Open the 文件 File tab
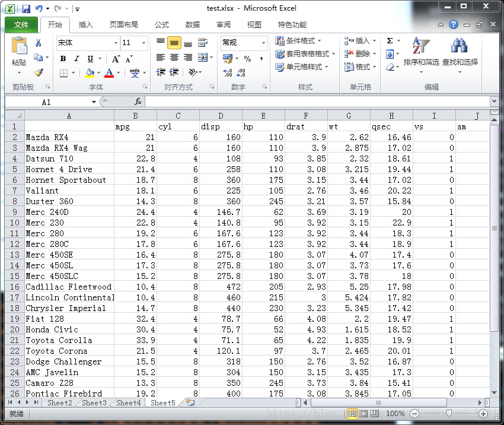The height and width of the screenshot is (425, 504). pos(21,25)
